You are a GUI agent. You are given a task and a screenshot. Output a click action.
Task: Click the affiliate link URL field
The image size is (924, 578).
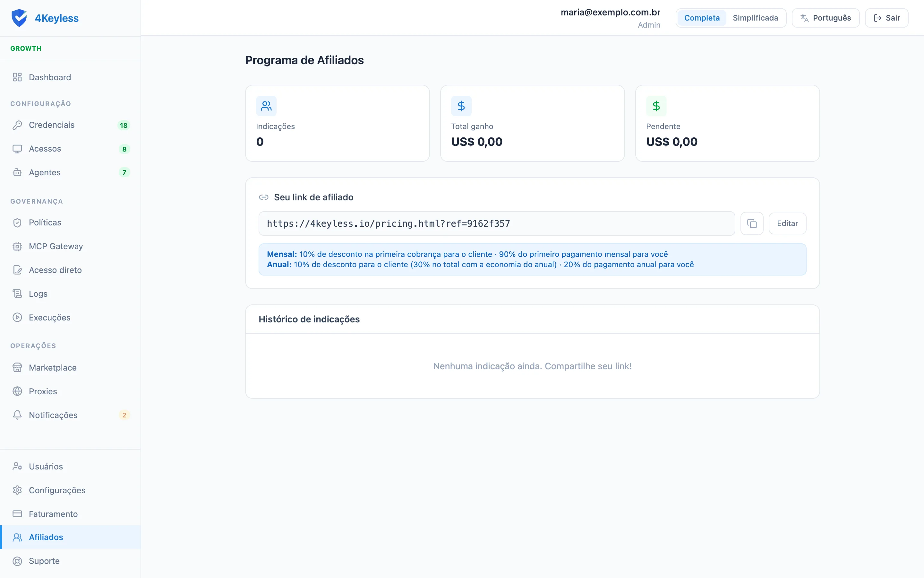tap(497, 223)
